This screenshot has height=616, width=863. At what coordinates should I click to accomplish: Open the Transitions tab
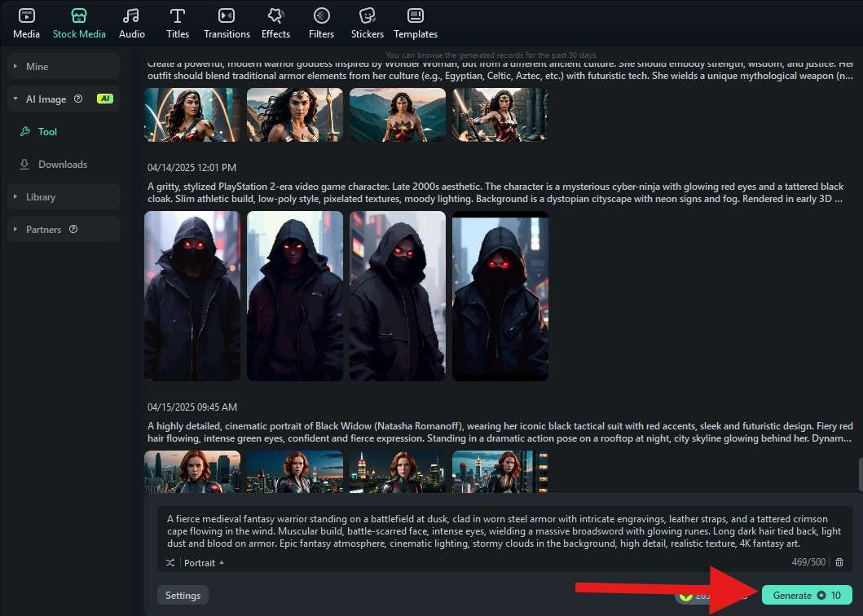227,24
